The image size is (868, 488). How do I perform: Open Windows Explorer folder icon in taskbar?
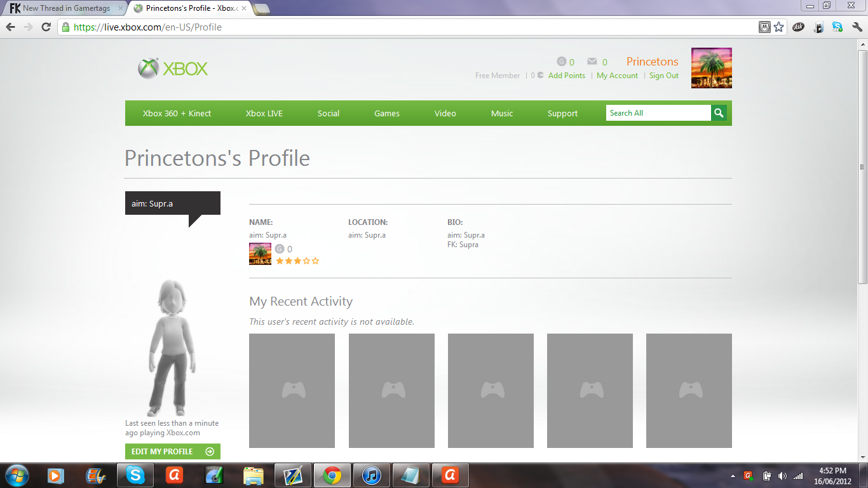(x=253, y=475)
